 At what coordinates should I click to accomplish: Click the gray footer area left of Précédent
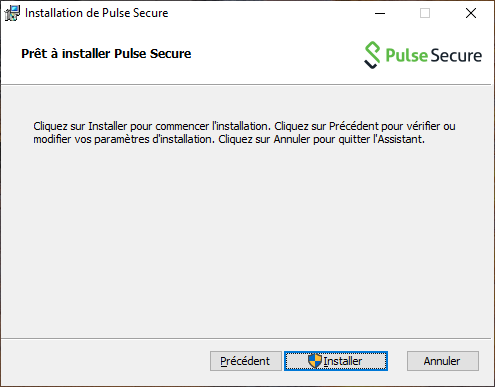click(103, 361)
